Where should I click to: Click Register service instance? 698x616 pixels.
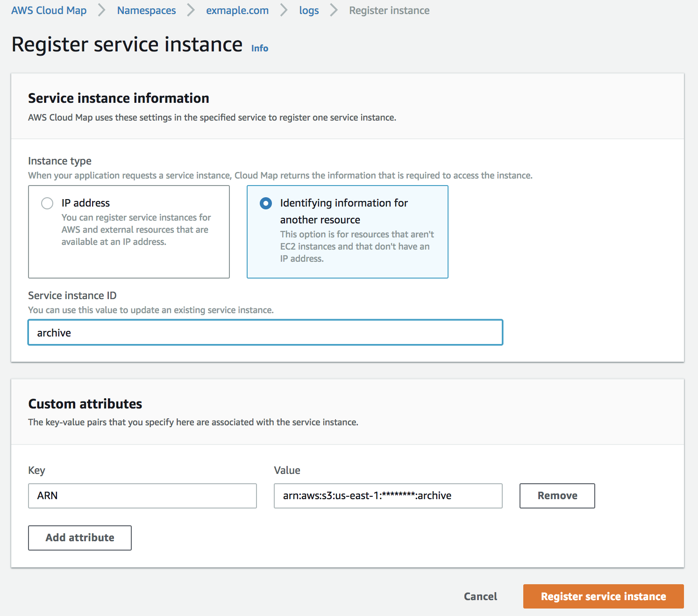[603, 596]
